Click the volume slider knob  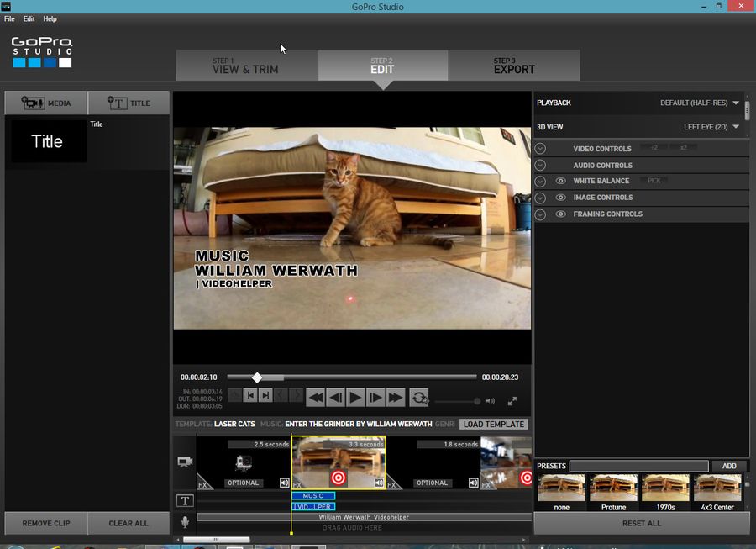point(477,401)
